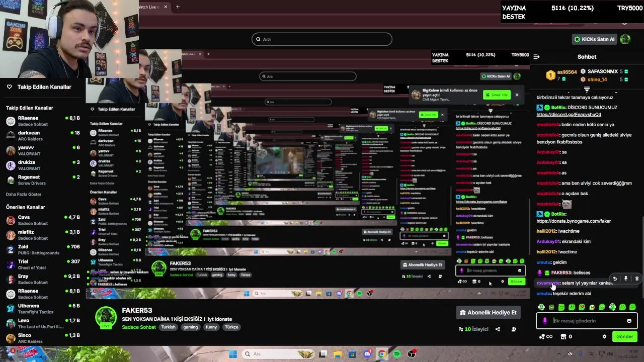Close the Watch Live browser tab
The height and width of the screenshot is (362, 644).
(x=165, y=7)
